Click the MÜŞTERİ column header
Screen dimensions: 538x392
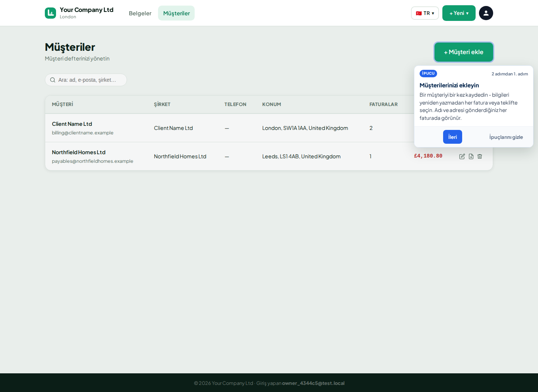(62, 105)
